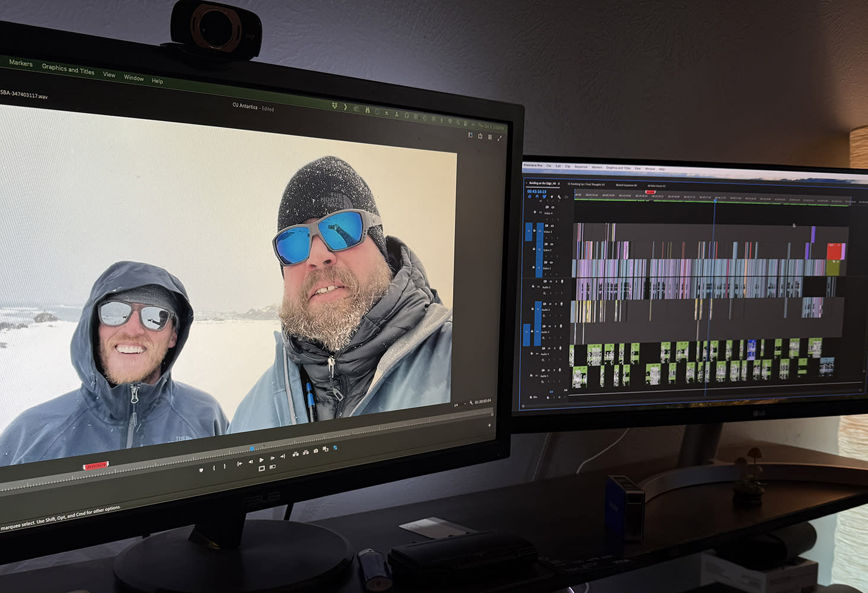Step back one frame in monitor transport
868x593 pixels.
point(251,462)
